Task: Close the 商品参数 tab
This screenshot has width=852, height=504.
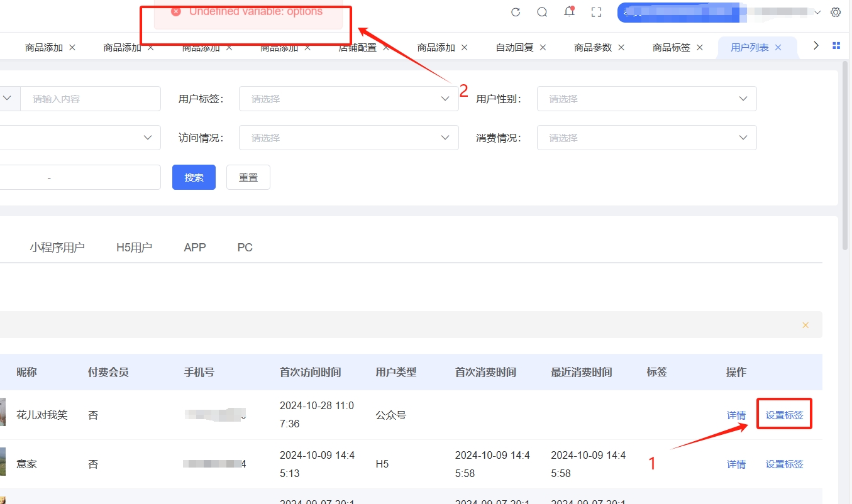Action: pyautogui.click(x=621, y=47)
